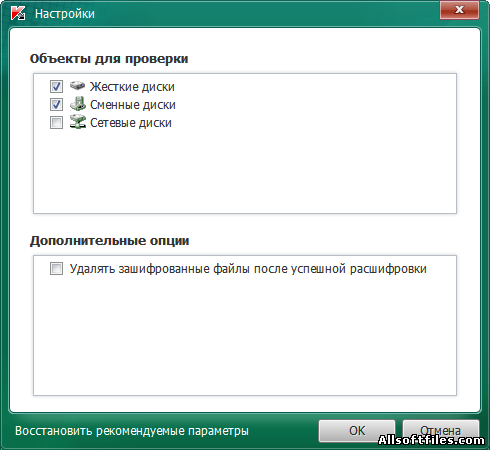This screenshot has height=450, width=490.
Task: Select the Жесткие диски list entry text
Action: point(132,87)
